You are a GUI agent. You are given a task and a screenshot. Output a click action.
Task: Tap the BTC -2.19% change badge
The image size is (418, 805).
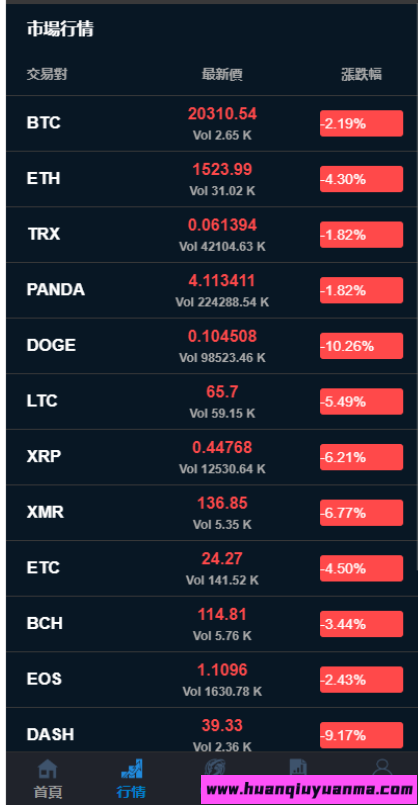coord(362,123)
